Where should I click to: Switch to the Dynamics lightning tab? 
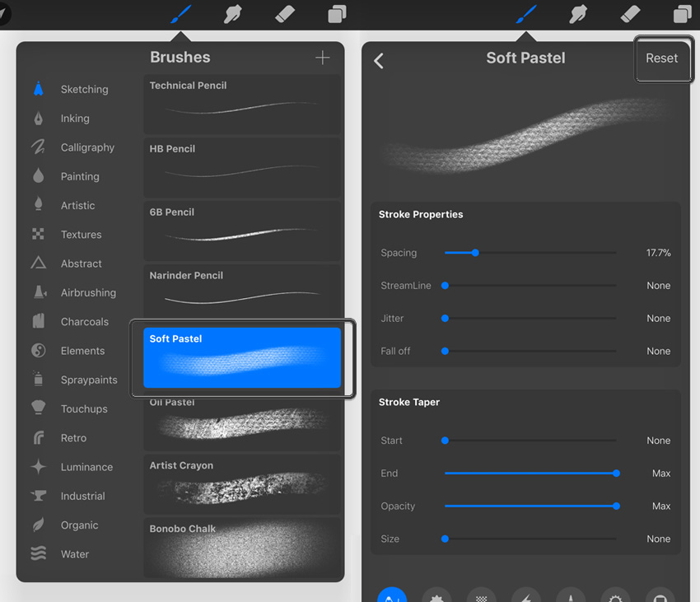526,595
